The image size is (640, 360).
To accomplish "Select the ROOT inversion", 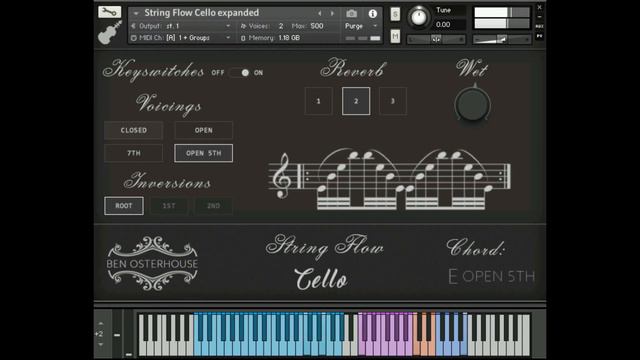I will pos(124,206).
